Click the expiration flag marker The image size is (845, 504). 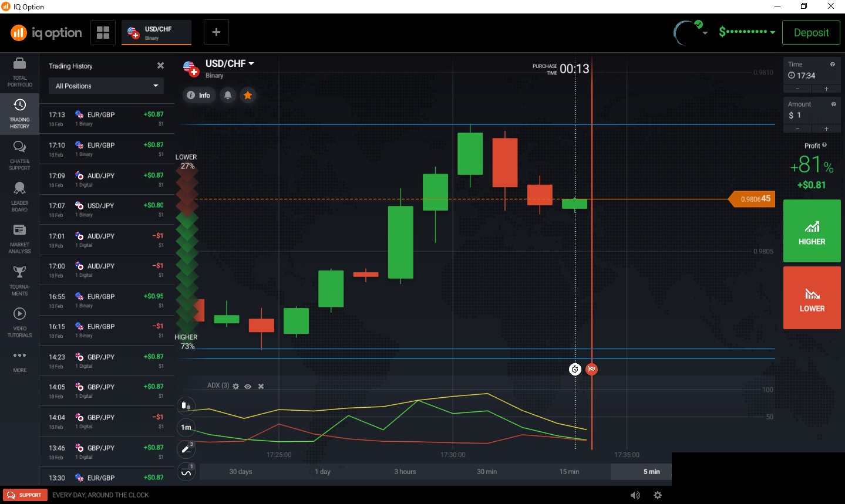(x=592, y=369)
